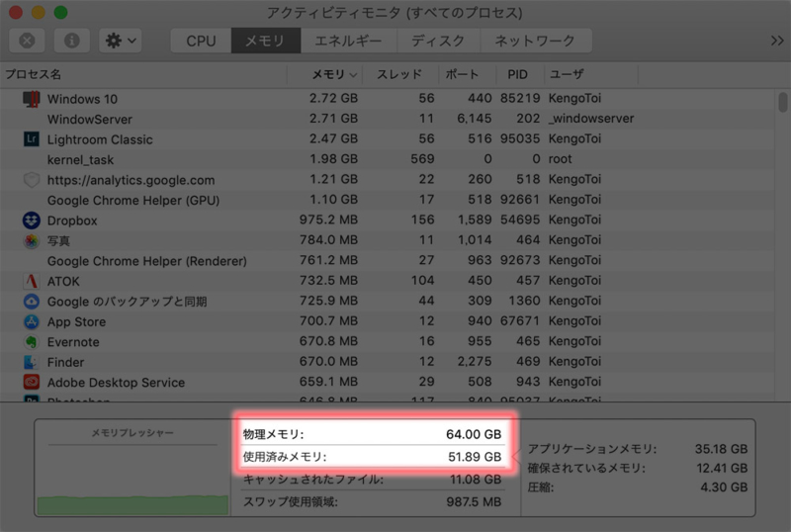The width and height of the screenshot is (791, 532).
Task: Click the App Store icon
Action: tap(32, 321)
